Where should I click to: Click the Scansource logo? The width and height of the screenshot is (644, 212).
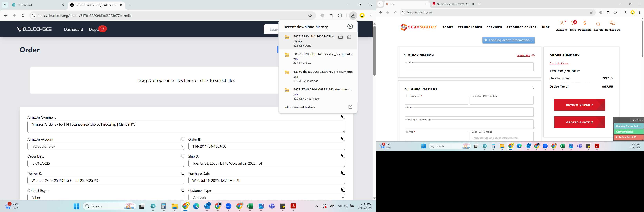[418, 27]
